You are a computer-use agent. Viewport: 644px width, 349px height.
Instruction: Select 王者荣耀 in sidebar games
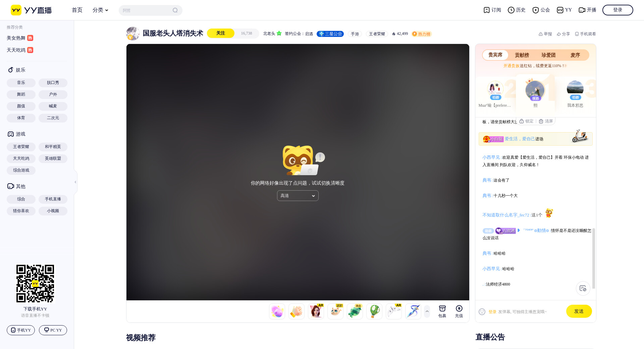pyautogui.click(x=21, y=147)
